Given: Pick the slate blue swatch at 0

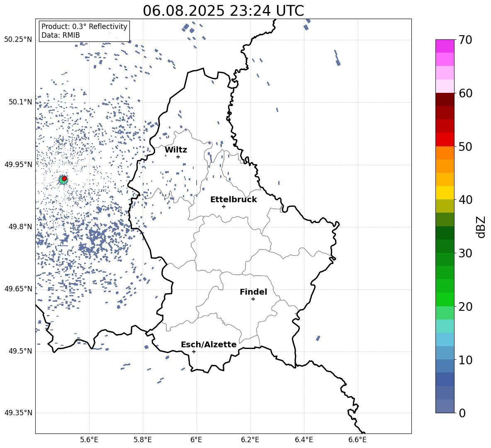Looking at the screenshot, I should 445,406.
